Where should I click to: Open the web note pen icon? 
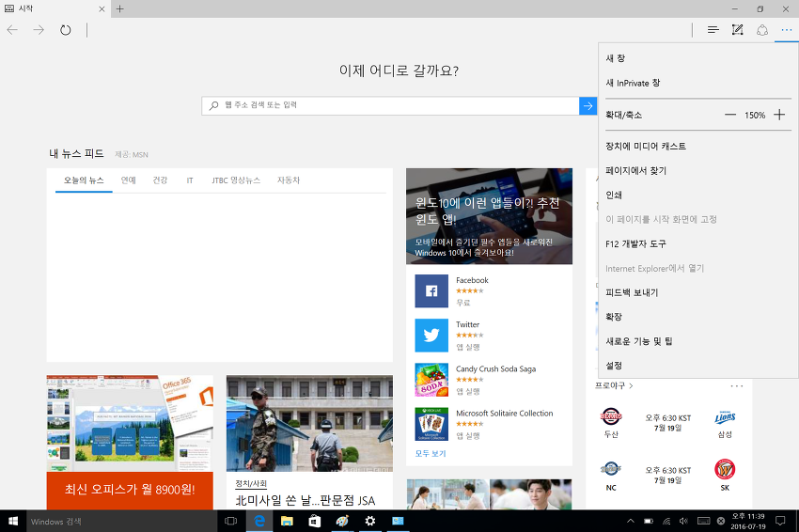[x=737, y=30]
